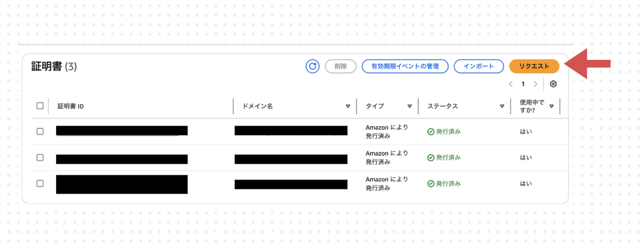
Task: Click the second row's 発行済み status icon
Action: [431, 158]
